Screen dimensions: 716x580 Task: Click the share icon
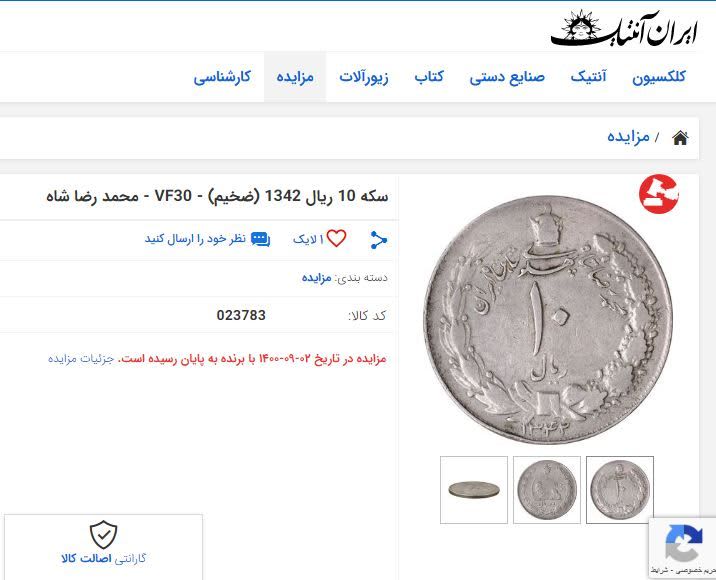(379, 240)
